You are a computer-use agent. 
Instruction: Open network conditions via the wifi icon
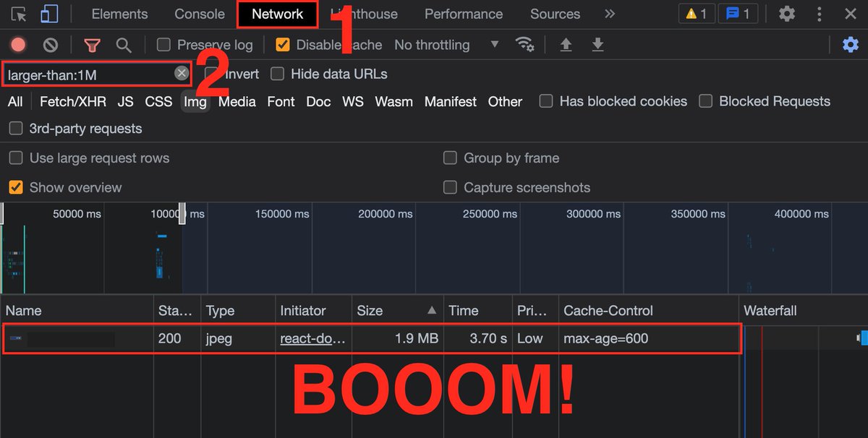click(525, 44)
